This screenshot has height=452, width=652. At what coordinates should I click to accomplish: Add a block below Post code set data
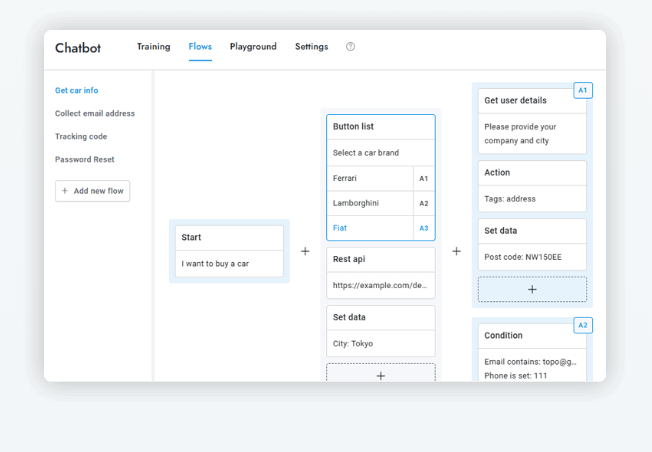[532, 289]
